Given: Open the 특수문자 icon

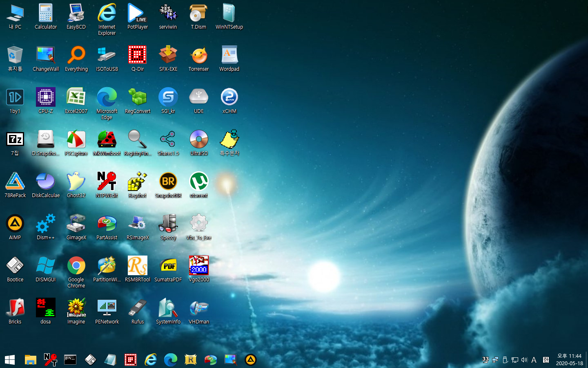Looking at the screenshot, I should 229,143.
